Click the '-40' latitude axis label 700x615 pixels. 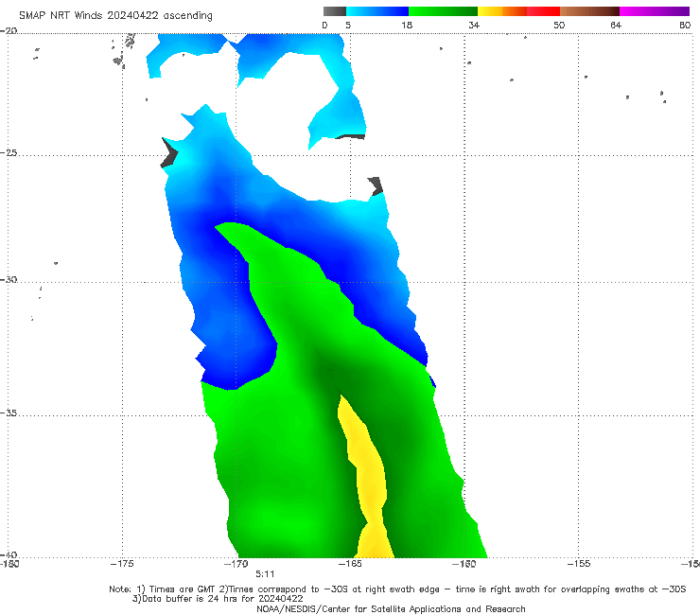tap(9, 555)
